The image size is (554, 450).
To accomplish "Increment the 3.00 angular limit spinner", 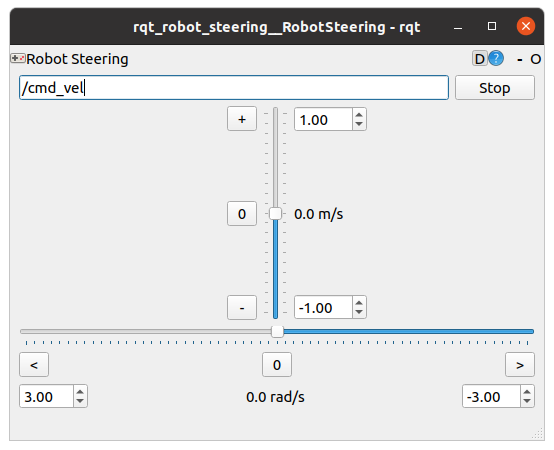I will [x=80, y=392].
